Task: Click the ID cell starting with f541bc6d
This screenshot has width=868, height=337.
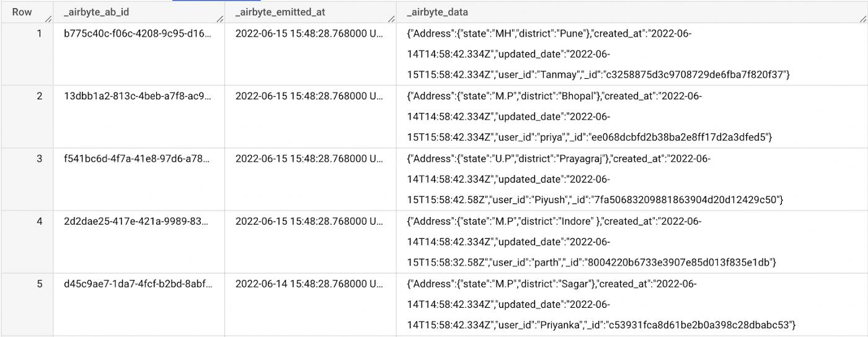Action: tap(137, 158)
